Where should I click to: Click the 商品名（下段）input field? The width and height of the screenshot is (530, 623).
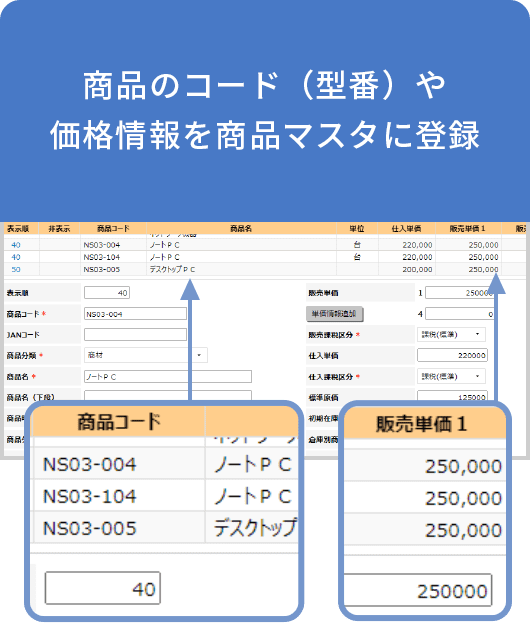tap(168, 396)
